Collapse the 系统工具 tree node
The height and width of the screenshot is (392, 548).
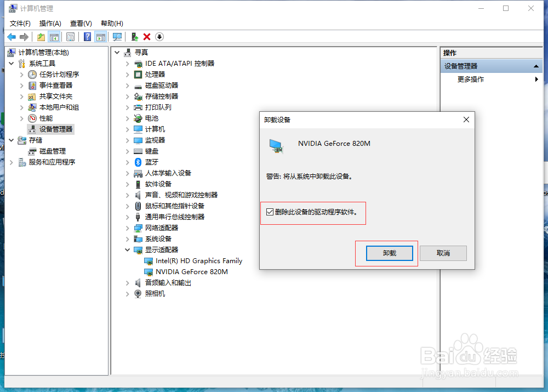[11, 63]
